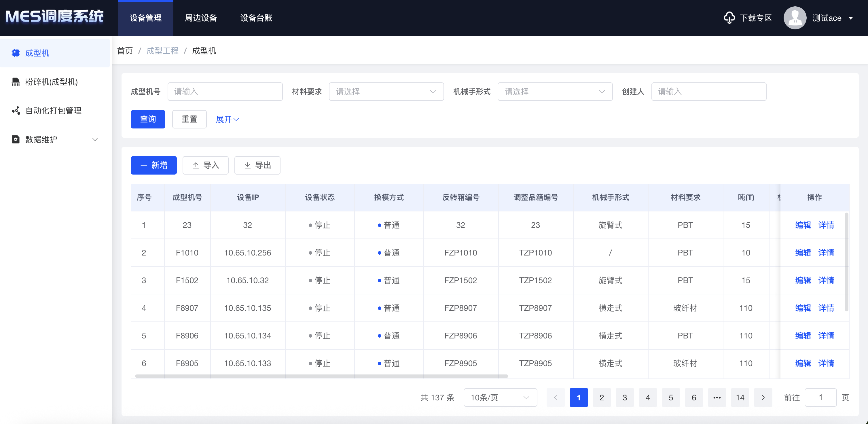Open the 机械手形式 dropdown selector
Viewport: 868px width, 424px height.
pos(555,91)
